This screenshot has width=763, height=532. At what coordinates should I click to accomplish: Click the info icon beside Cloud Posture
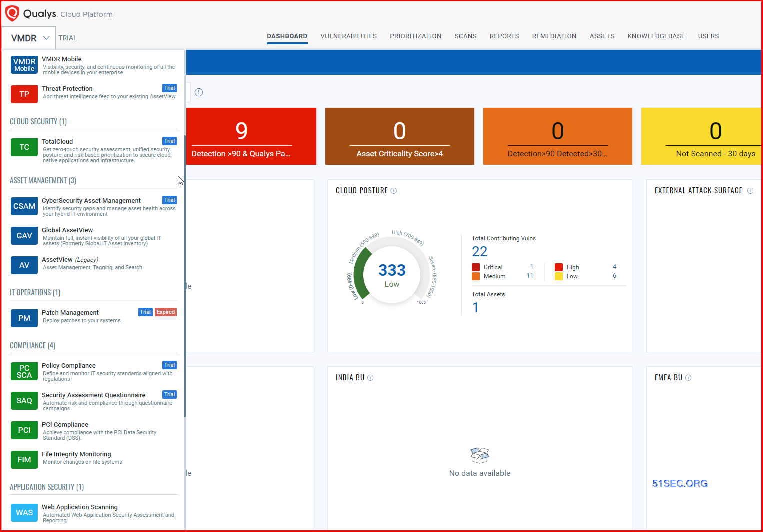(394, 191)
